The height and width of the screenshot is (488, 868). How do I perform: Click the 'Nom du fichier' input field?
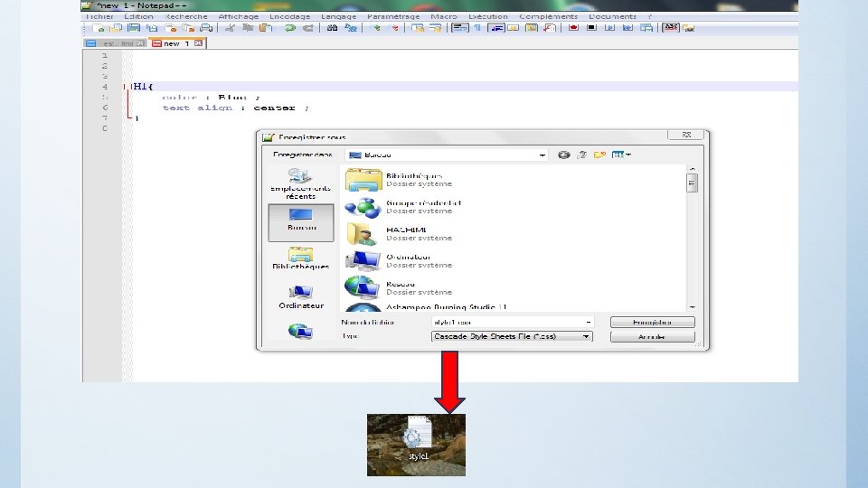pyautogui.click(x=512, y=322)
